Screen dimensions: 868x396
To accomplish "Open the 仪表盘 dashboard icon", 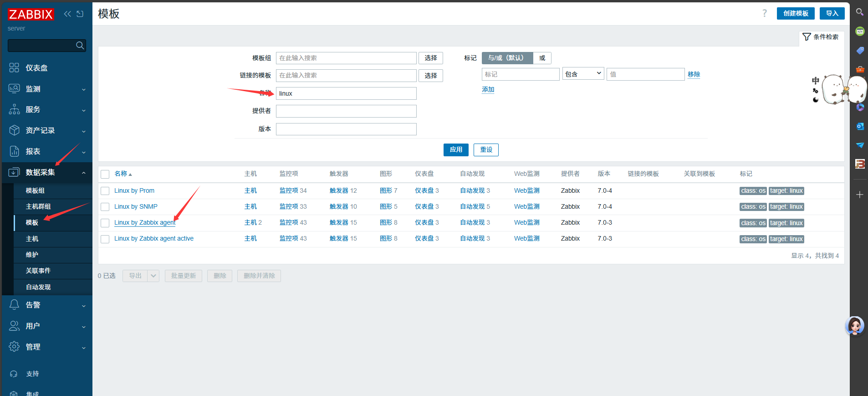I will 14,67.
